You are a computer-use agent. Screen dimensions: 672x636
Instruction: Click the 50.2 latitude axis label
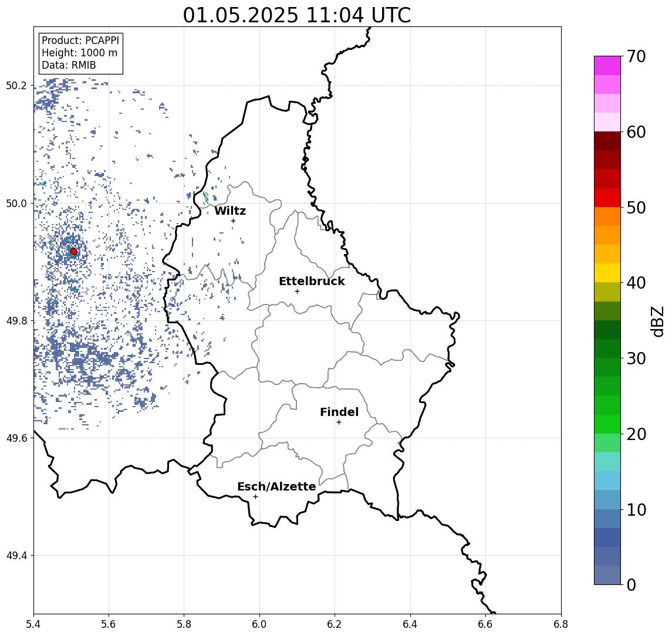[16, 85]
